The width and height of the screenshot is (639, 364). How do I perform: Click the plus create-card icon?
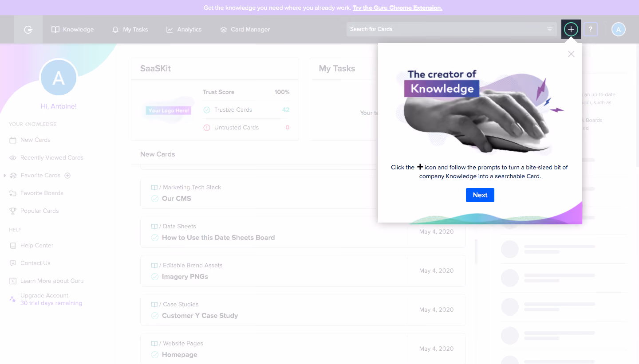coord(571,30)
